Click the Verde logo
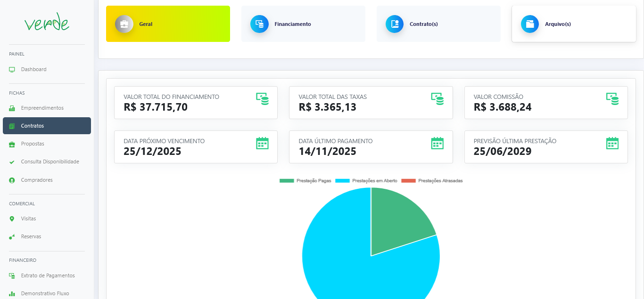644x299 pixels. (x=47, y=23)
